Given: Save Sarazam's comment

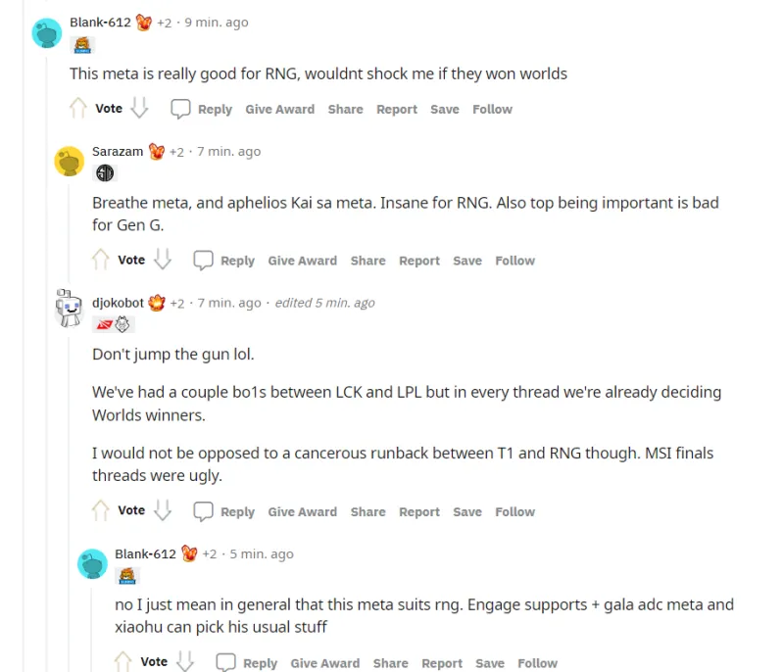Looking at the screenshot, I should tap(467, 261).
